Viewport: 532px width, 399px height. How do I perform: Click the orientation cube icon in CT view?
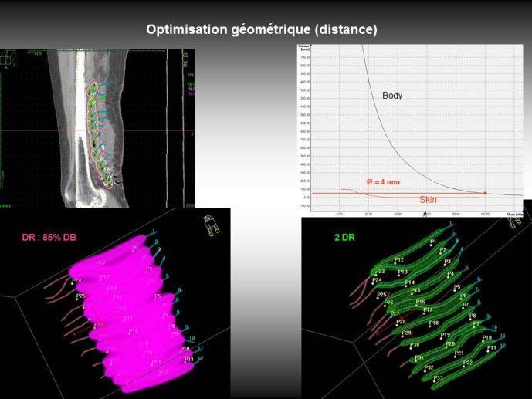coord(7,58)
